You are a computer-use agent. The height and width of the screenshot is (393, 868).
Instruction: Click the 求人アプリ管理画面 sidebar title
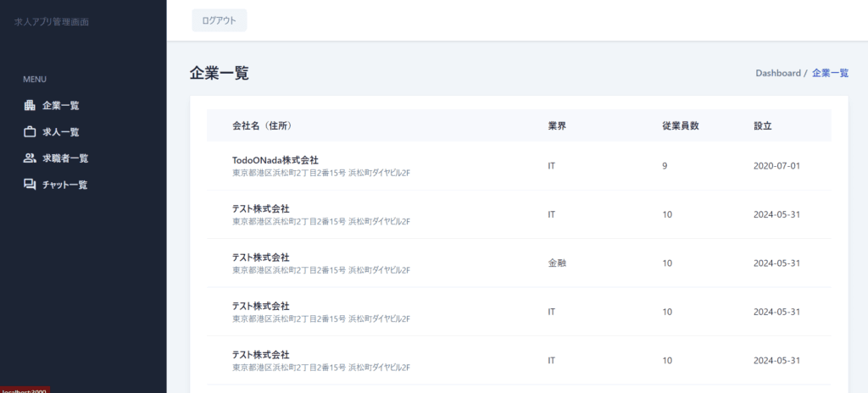click(52, 21)
